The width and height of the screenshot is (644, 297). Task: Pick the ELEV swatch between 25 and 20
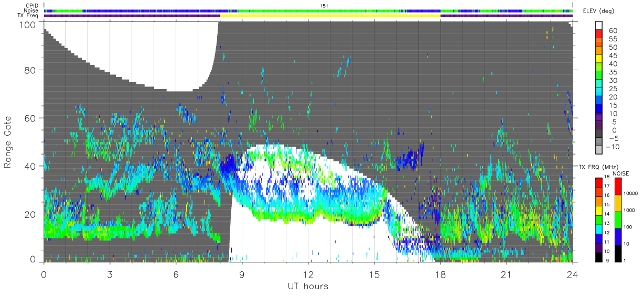(x=599, y=93)
